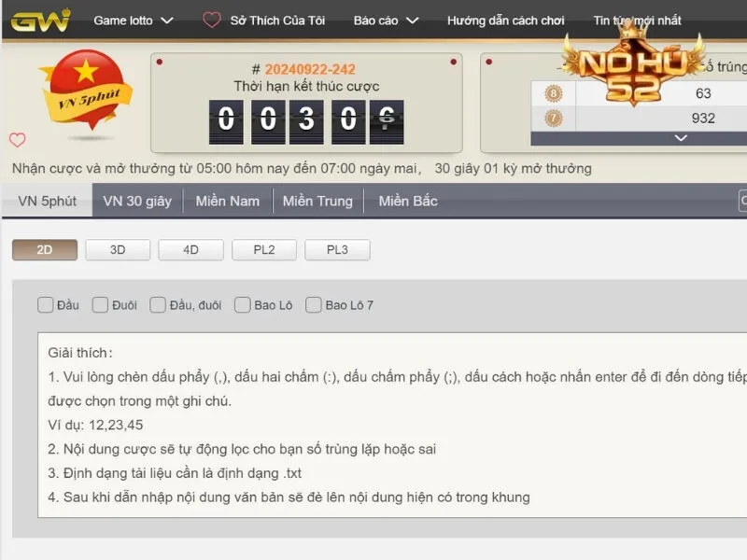Check the Đầu checkbox
Screen dimensions: 747x560
pos(45,305)
